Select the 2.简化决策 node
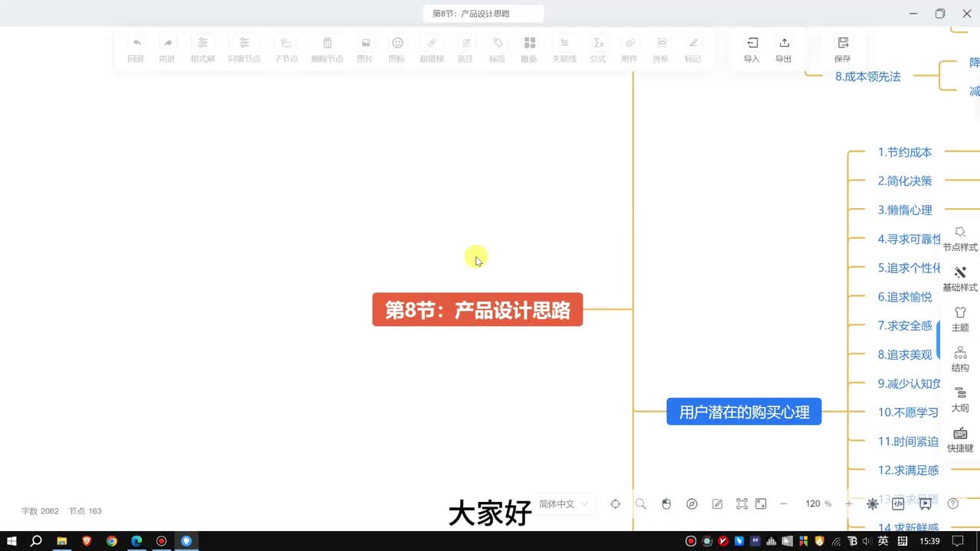980x551 pixels. 905,181
